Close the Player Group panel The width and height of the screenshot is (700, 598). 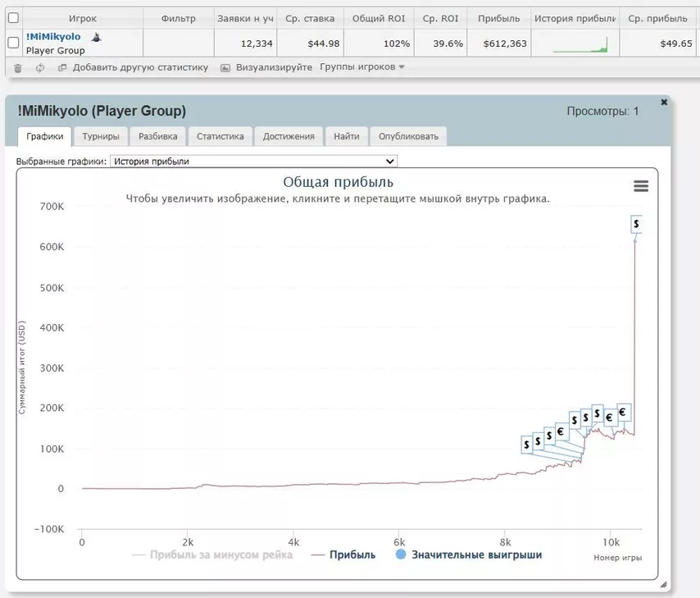664,102
